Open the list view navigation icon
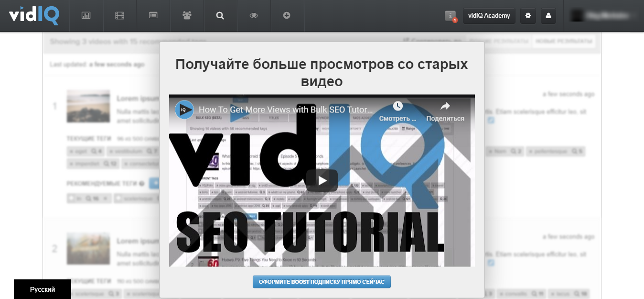Screen dimensions: 644x299 (x=153, y=15)
